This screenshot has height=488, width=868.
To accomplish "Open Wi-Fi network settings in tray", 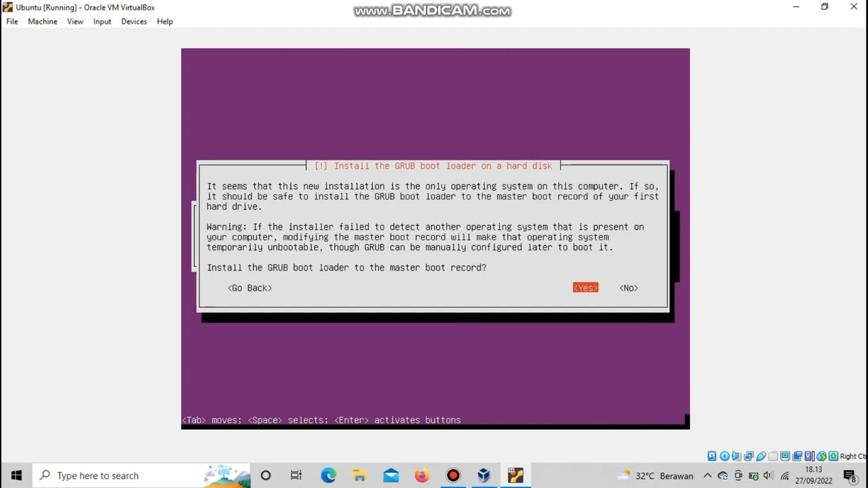I will click(785, 476).
